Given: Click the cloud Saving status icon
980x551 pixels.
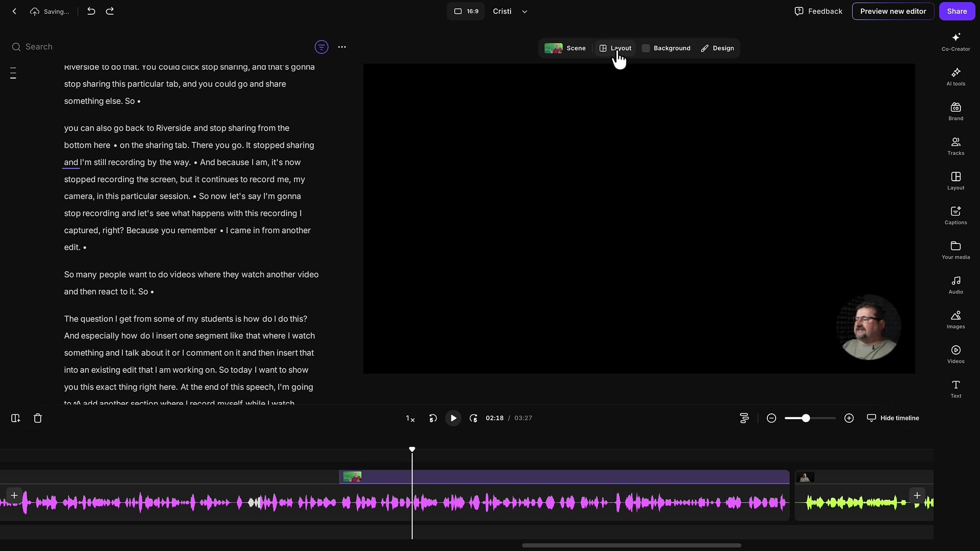Looking at the screenshot, I should pyautogui.click(x=34, y=11).
